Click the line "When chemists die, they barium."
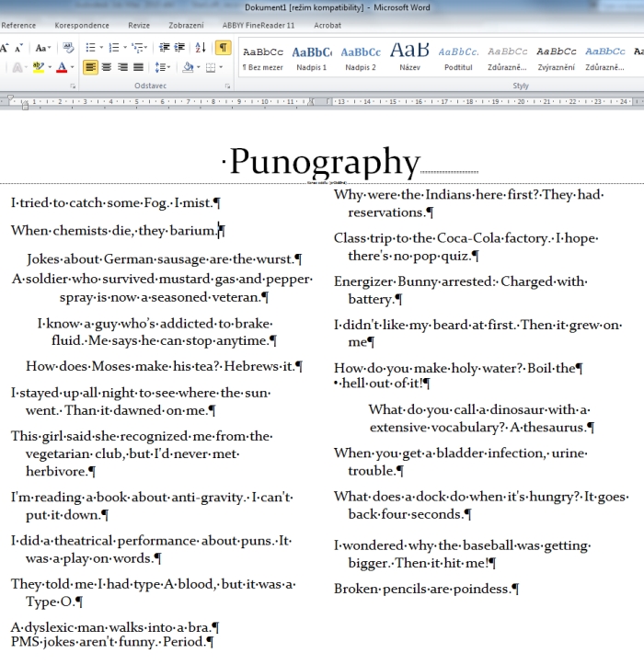The image size is (644, 665). pos(115,231)
